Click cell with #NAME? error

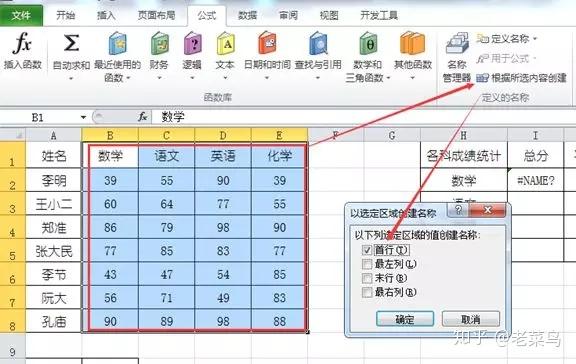click(x=535, y=180)
